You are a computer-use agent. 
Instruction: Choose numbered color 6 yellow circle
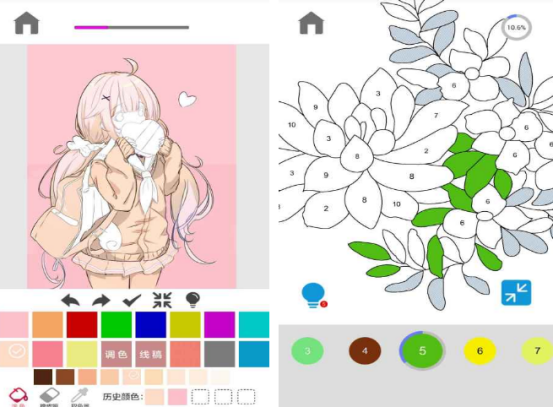pyautogui.click(x=480, y=350)
